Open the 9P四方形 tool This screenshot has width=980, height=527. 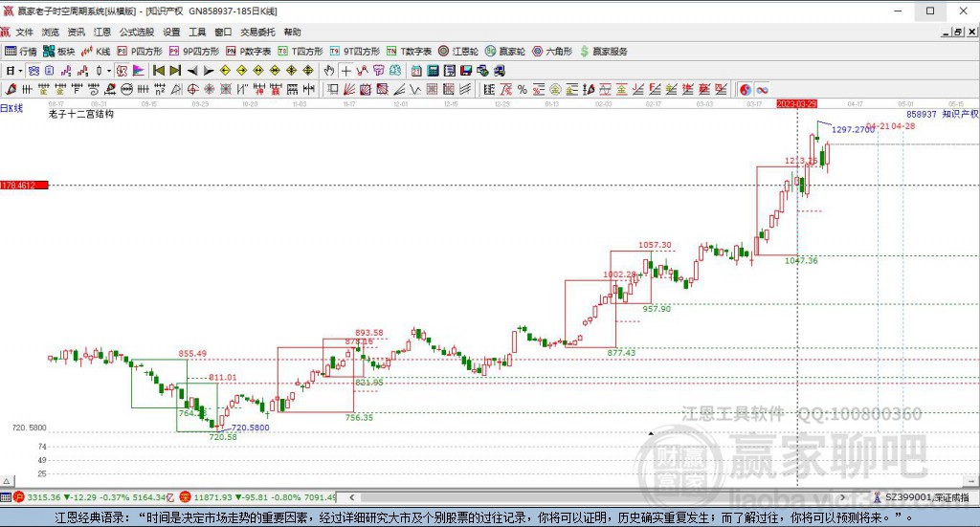193,52
